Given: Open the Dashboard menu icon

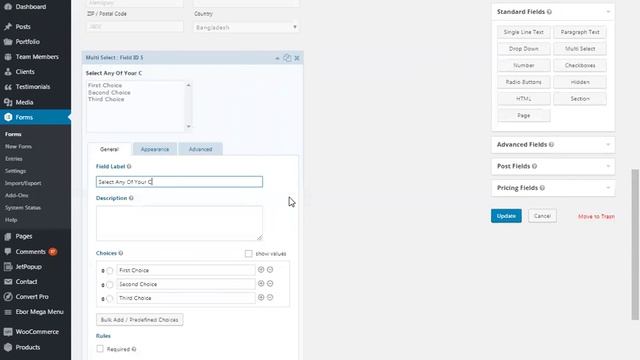Looking at the screenshot, I should pyautogui.click(x=8, y=7).
